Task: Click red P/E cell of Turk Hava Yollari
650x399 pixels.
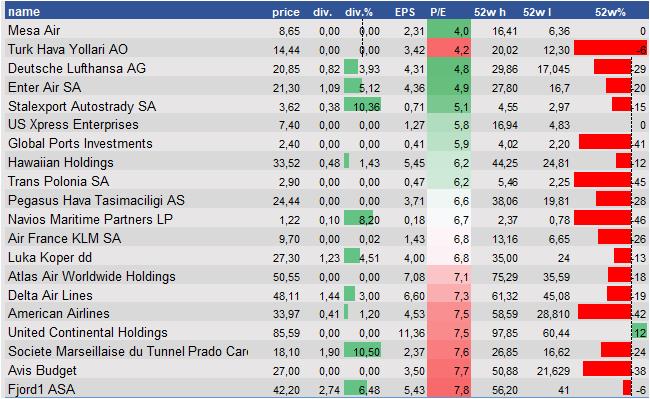Action: coord(449,48)
